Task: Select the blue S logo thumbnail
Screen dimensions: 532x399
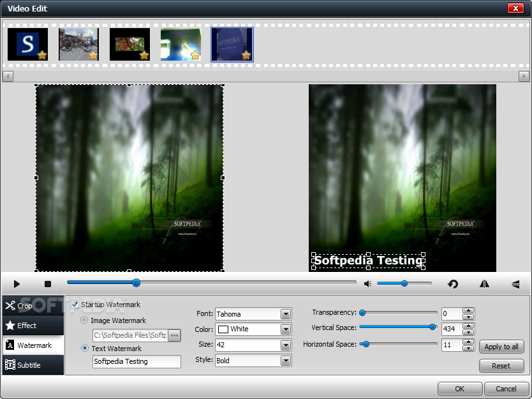Action: tap(28, 45)
